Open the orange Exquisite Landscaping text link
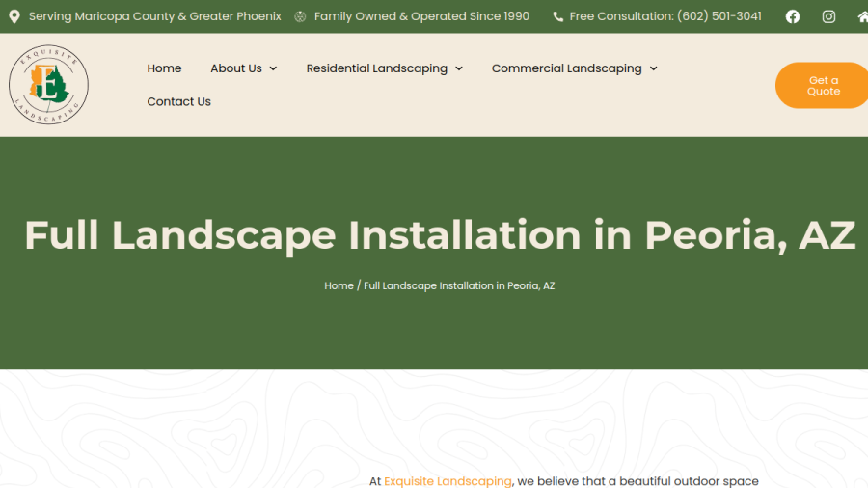 point(448,481)
